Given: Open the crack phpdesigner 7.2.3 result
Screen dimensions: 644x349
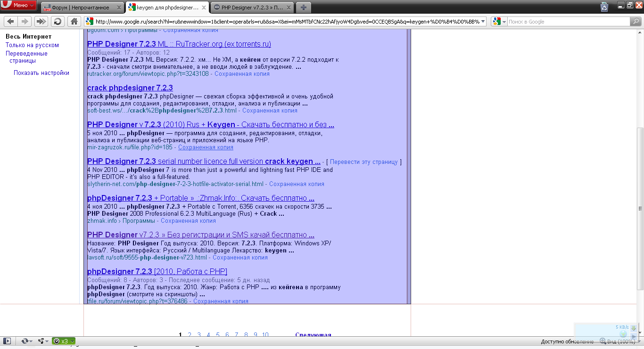Looking at the screenshot, I should [130, 88].
